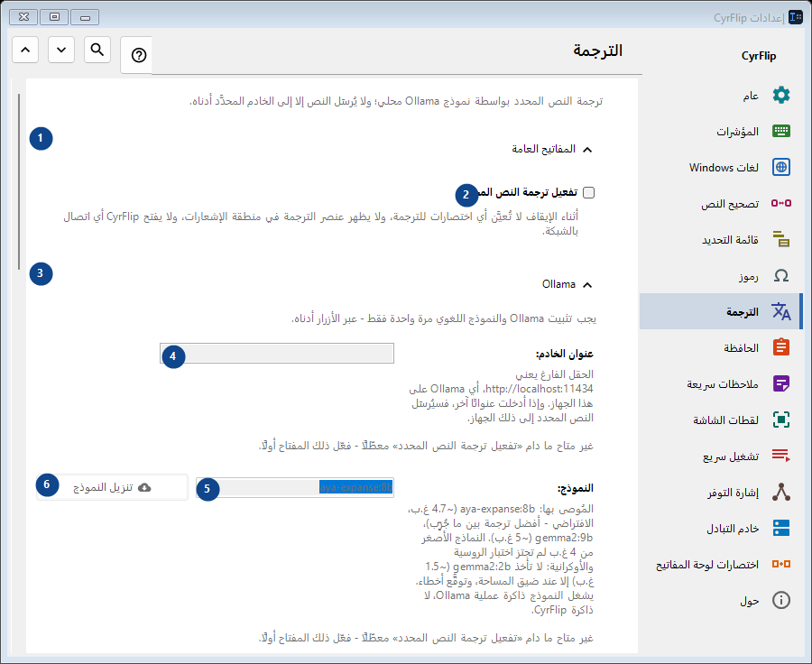Click the Indicators (المؤشرات) keyboard icon
Screen dimensions: 812x664
click(x=781, y=131)
